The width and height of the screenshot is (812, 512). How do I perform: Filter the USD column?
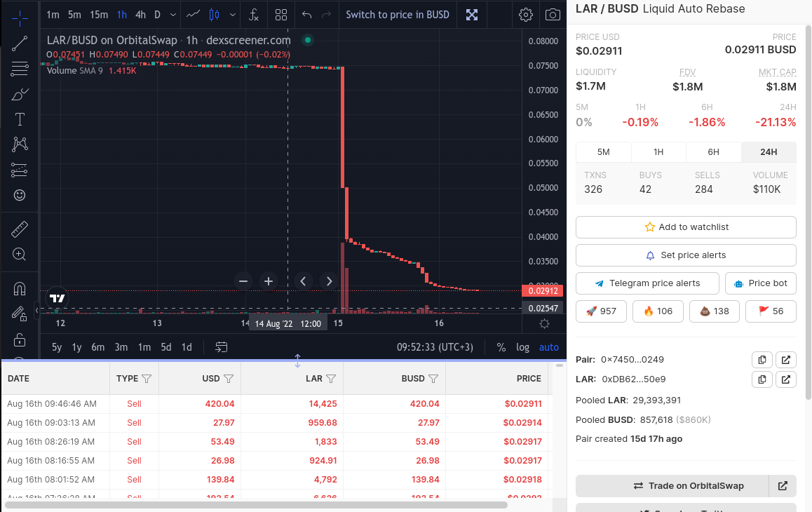pyautogui.click(x=229, y=379)
